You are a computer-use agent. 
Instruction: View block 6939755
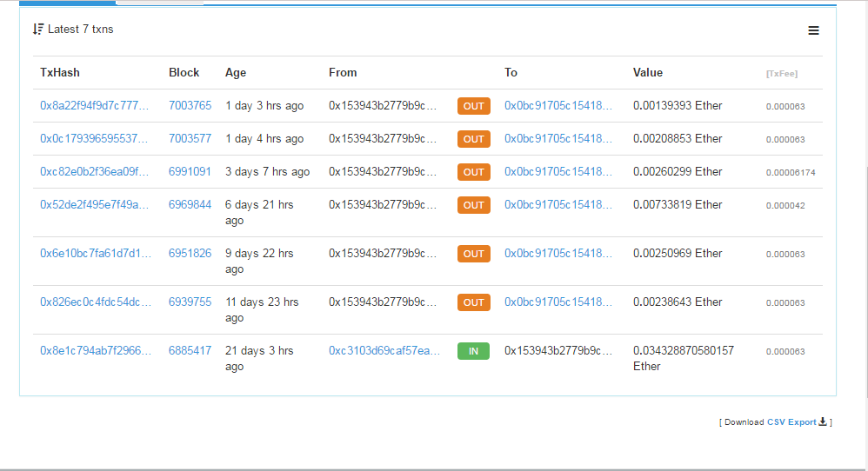[x=190, y=302]
